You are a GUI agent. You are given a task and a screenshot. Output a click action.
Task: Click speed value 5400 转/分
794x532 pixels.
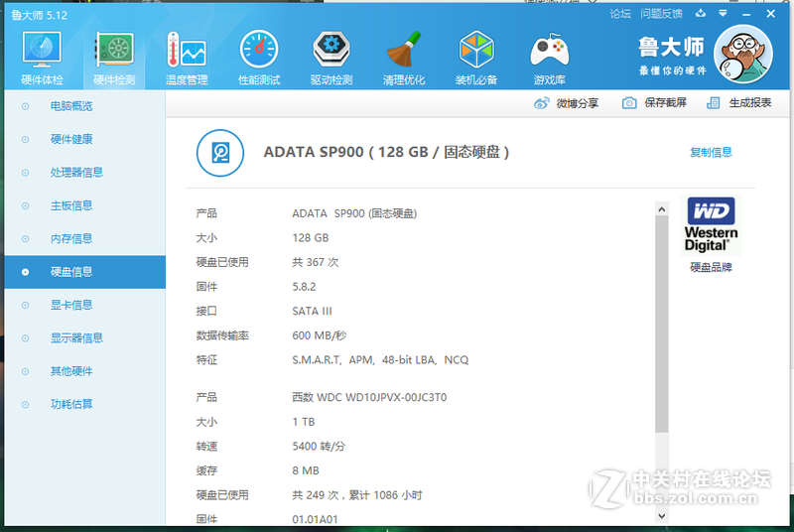click(x=319, y=447)
